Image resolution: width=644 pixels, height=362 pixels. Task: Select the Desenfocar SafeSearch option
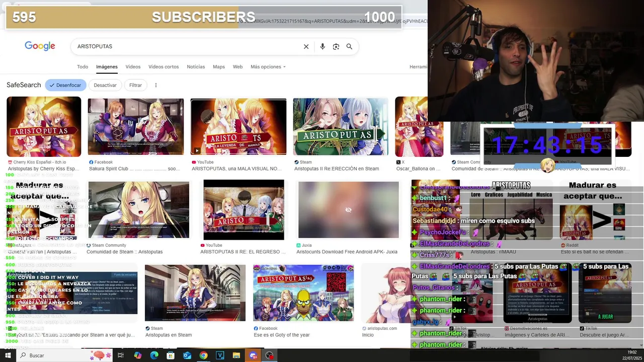[65, 85]
